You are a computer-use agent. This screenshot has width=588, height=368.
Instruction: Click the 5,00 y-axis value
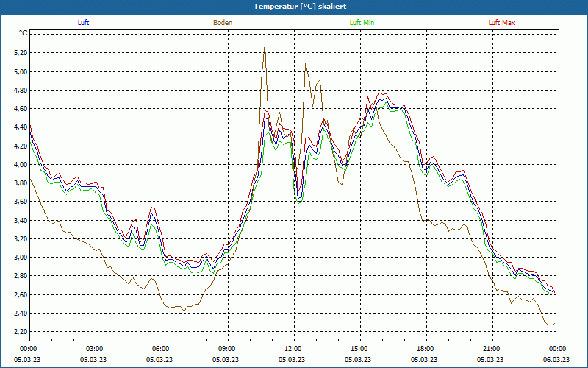(21, 71)
